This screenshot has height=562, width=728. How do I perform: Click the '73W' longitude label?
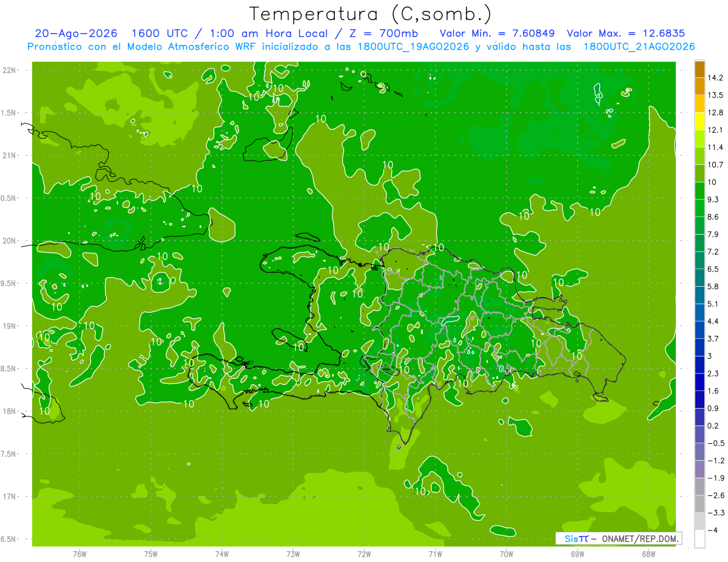point(293,554)
